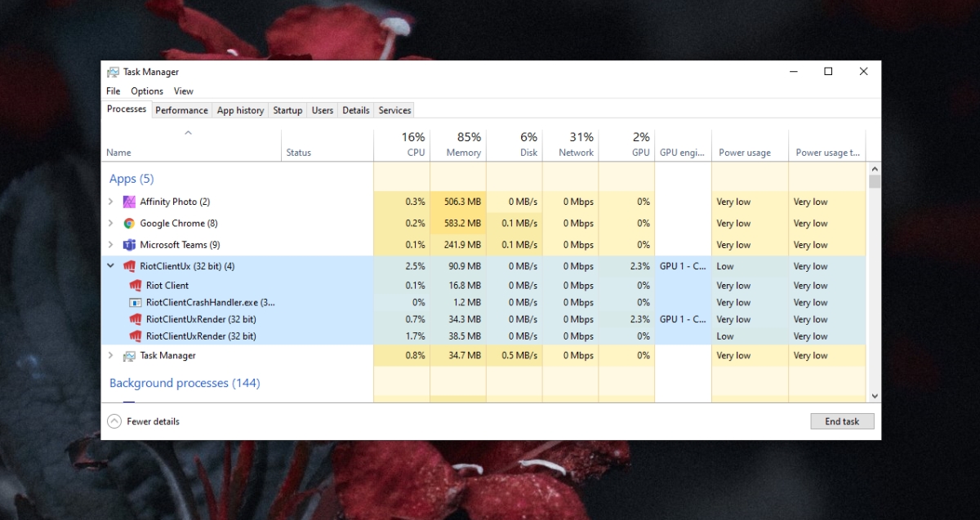Select the RiotClientCrashHandler.exe process name

click(211, 302)
